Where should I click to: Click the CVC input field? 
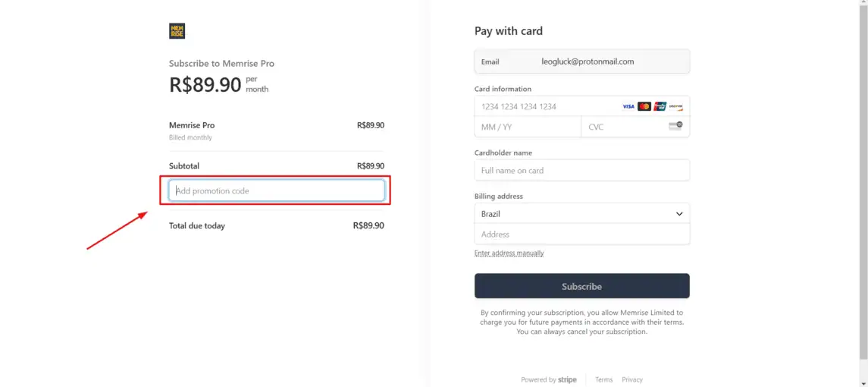(x=635, y=127)
